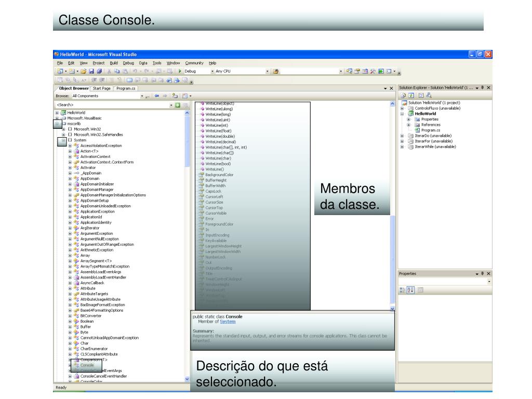Select ConsoleCancelEventHandler in tree

(103, 376)
